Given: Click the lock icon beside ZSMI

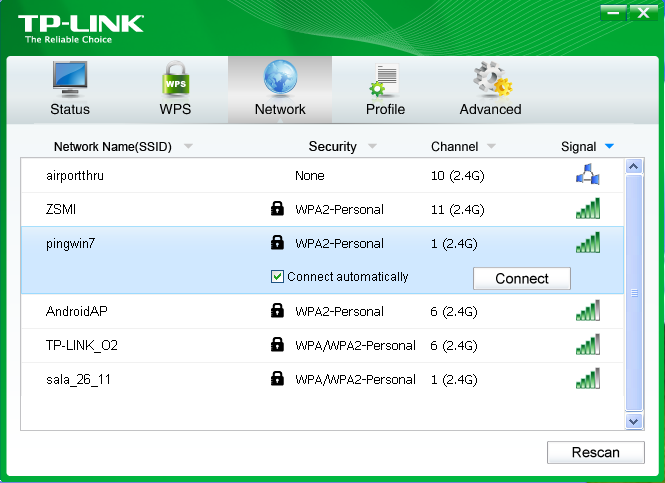Looking at the screenshot, I should point(277,208).
